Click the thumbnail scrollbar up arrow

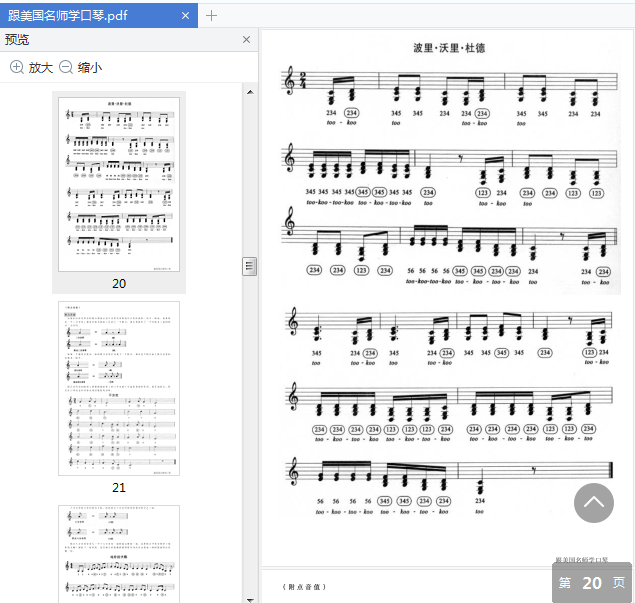[250, 92]
